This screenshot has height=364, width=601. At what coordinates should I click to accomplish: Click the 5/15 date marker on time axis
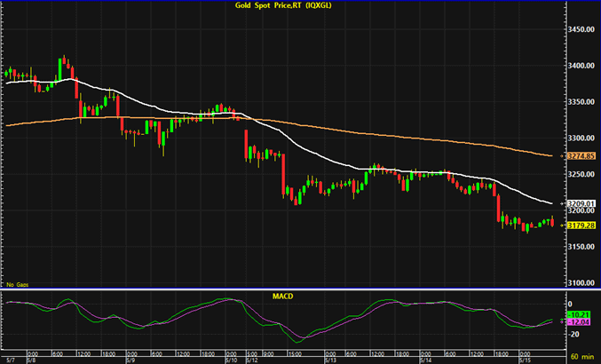524,360
